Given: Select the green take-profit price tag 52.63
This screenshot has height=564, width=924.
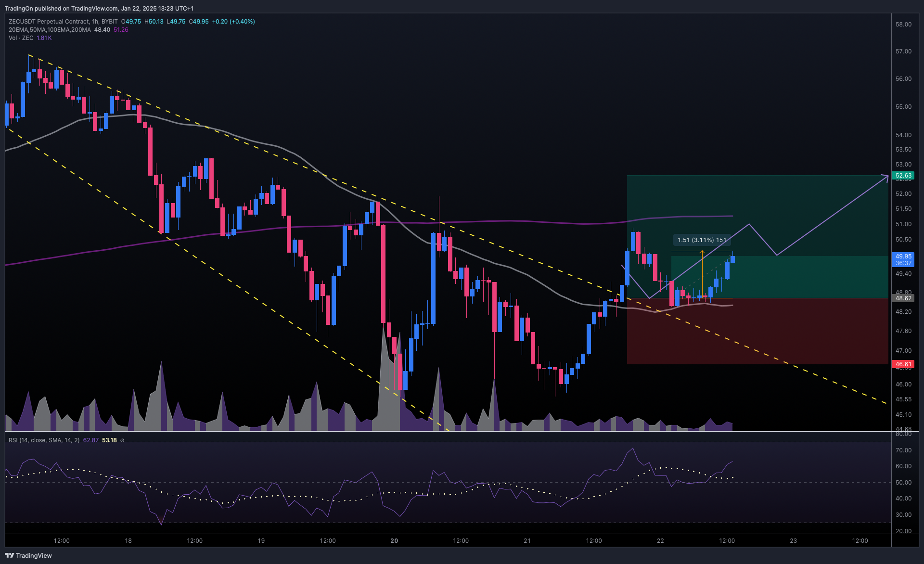Looking at the screenshot, I should click(903, 176).
